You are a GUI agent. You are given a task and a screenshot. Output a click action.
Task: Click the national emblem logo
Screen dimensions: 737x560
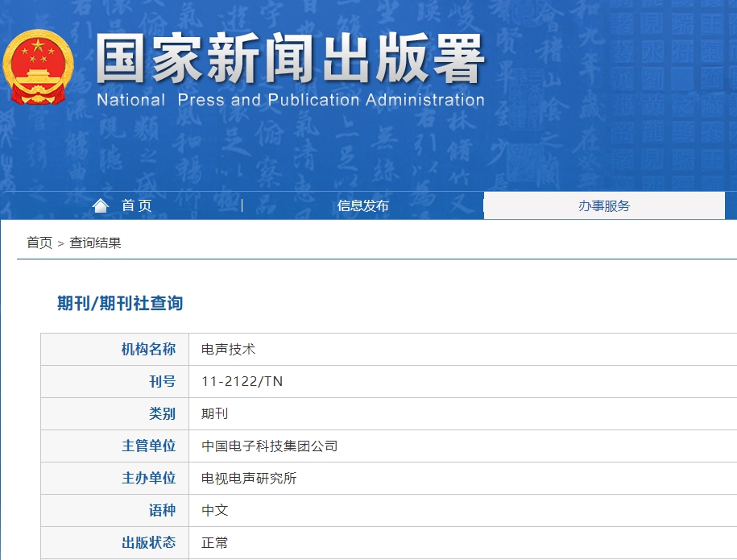pos(38,67)
